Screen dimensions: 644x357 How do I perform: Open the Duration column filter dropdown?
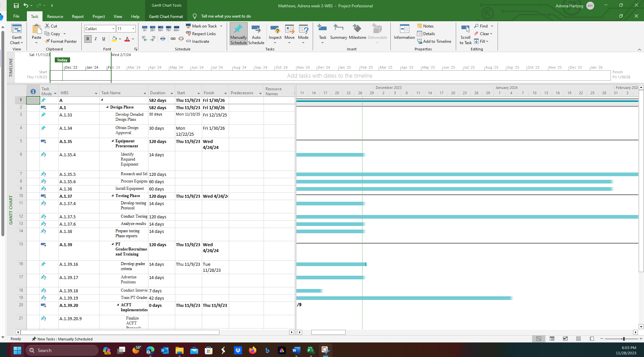click(x=172, y=94)
